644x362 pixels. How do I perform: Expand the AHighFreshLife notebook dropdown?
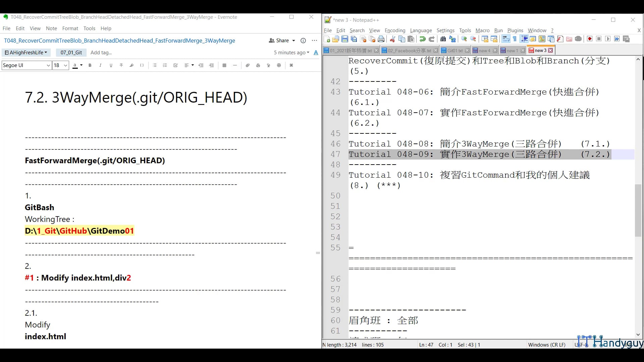pos(26,53)
